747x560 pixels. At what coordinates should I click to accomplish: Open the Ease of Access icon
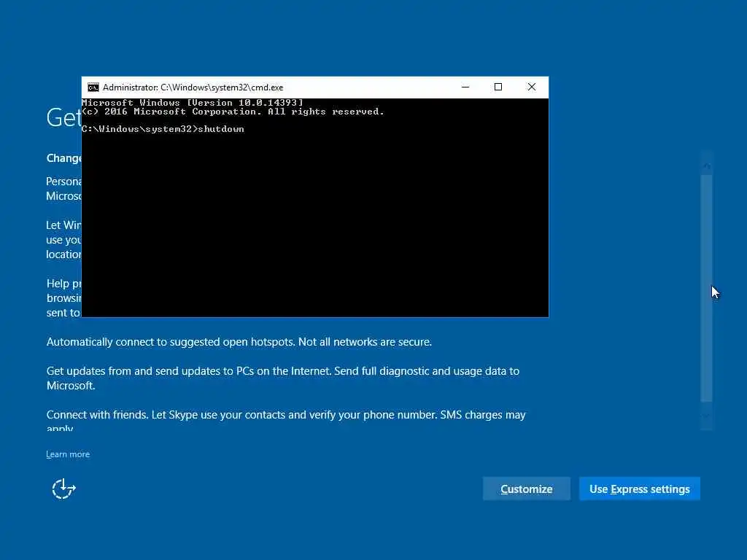[x=64, y=489]
